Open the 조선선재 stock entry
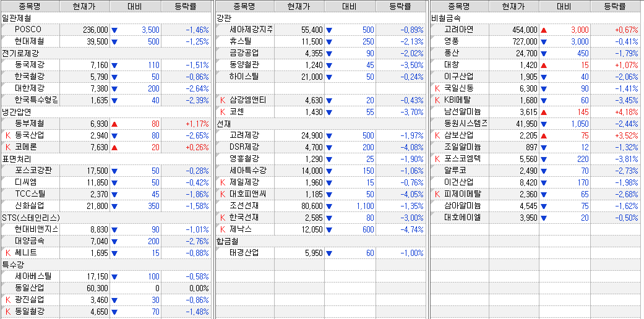 pyautogui.click(x=244, y=206)
